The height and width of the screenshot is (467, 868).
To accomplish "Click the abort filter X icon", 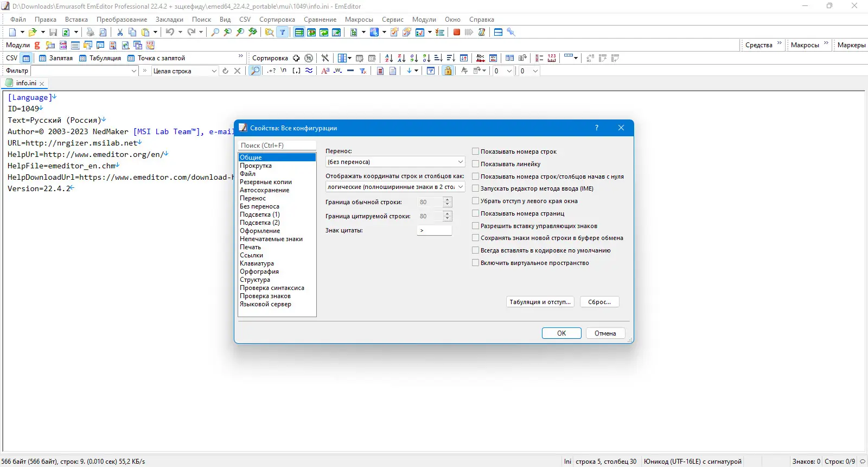I will 237,71.
